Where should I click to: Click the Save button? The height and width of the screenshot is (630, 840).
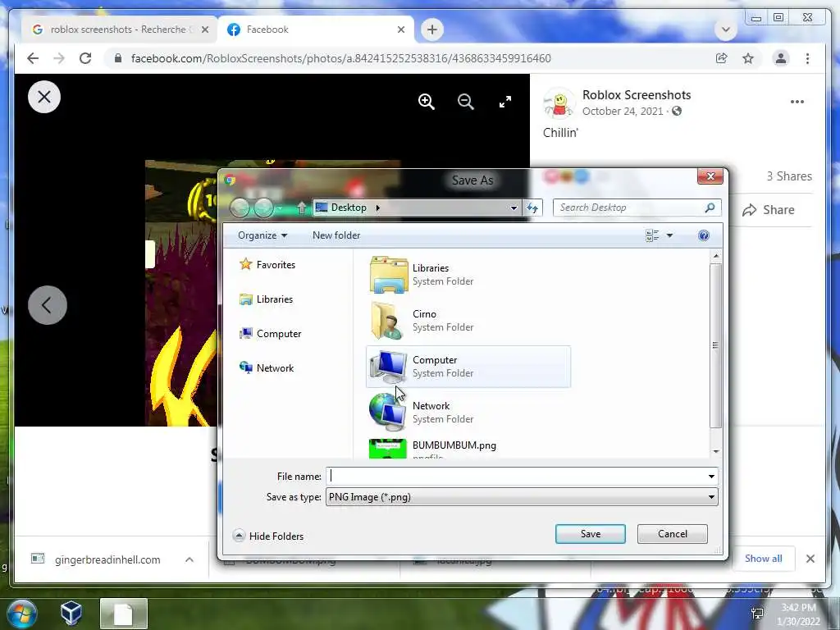(x=591, y=534)
